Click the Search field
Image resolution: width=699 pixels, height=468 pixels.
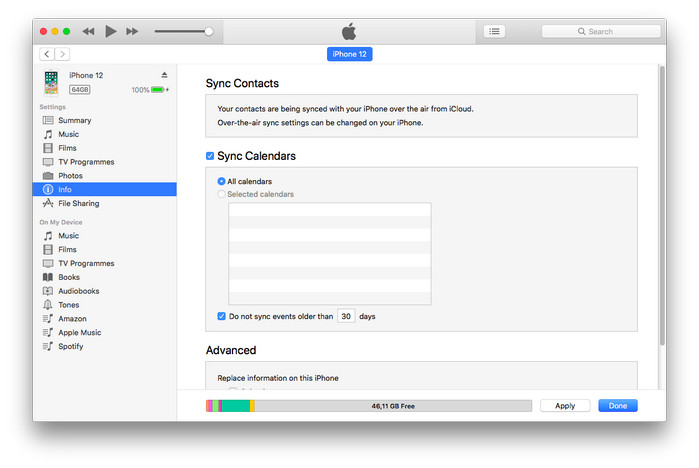(x=600, y=31)
